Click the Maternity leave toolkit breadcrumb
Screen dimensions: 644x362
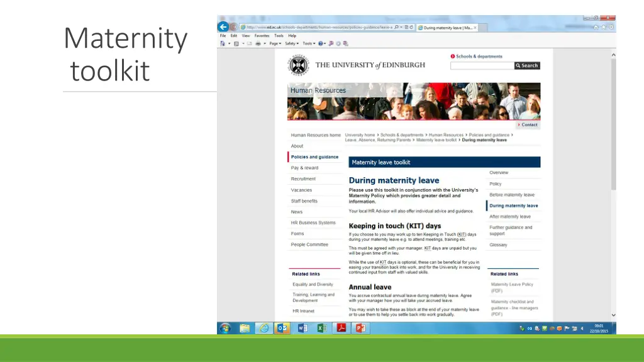tap(436, 140)
